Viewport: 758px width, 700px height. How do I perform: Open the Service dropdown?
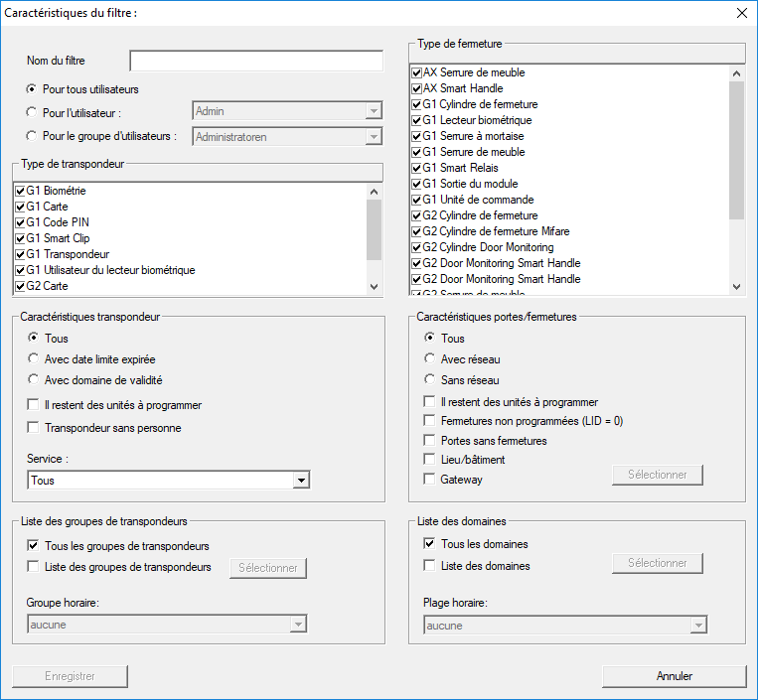[301, 481]
